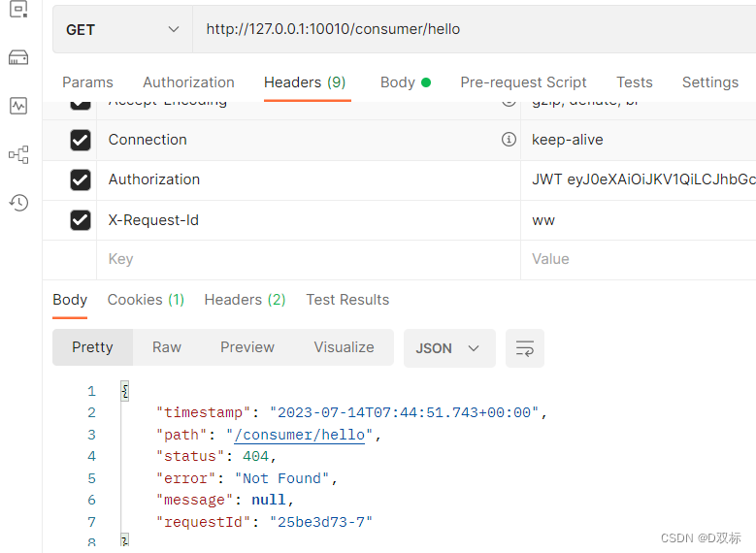Screen dimensions: 756x553
Task: Open the GET method dropdown
Action: [122, 29]
